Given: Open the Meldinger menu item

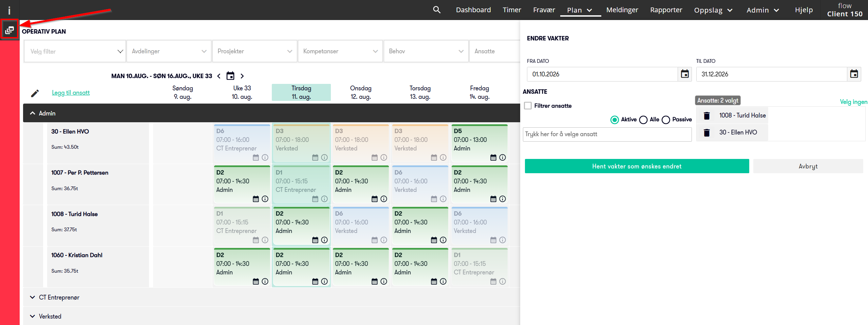Looking at the screenshot, I should (x=622, y=10).
